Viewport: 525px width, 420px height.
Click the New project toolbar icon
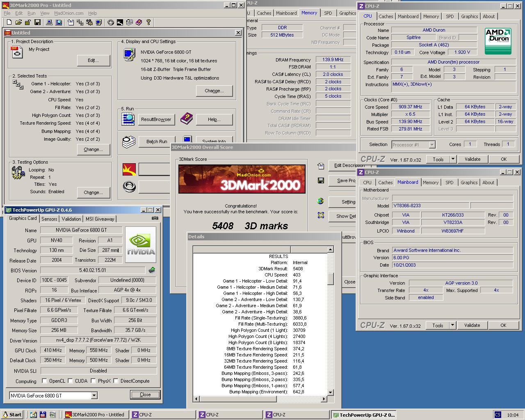[x=9, y=22]
